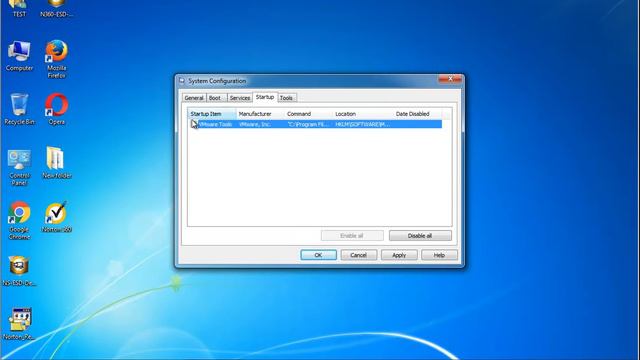Screen dimensions: 640x360
Task: Select the Mozilla Firefox desktop shortcut
Action: pyautogui.click(x=56, y=59)
